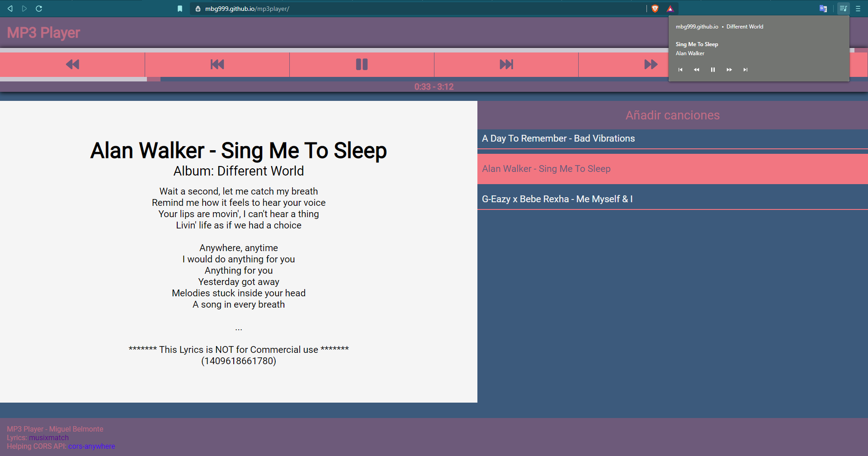Screen dimensions: 868x456
Task: Click the MP3 Player page title
Action: coord(43,33)
